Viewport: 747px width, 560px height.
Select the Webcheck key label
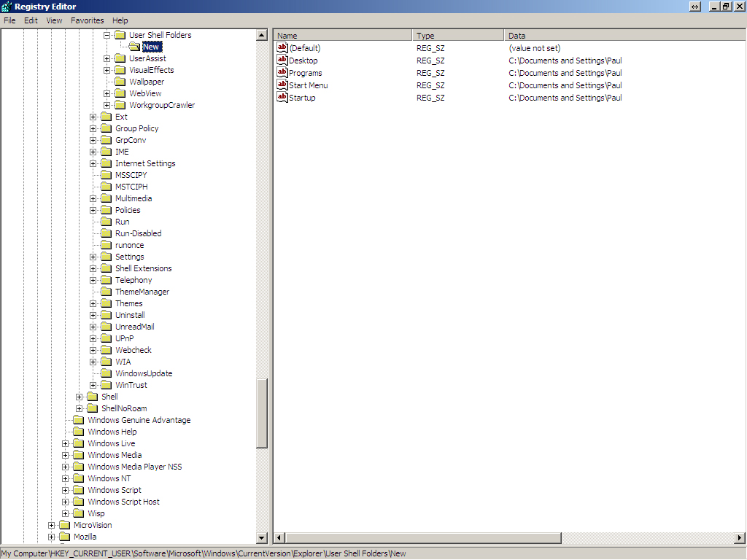(133, 350)
